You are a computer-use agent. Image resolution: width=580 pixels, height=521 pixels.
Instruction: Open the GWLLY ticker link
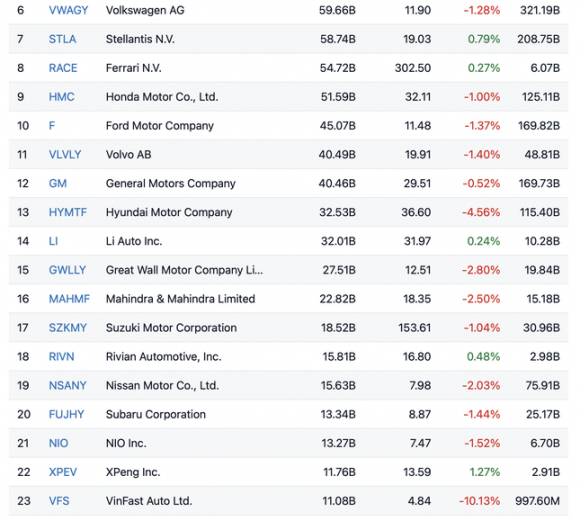click(67, 270)
